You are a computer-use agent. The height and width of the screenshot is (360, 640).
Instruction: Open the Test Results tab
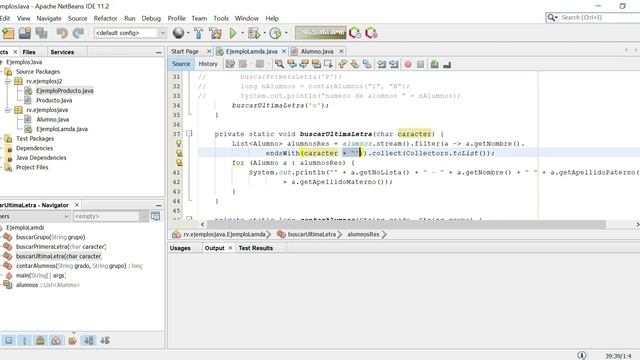click(256, 248)
